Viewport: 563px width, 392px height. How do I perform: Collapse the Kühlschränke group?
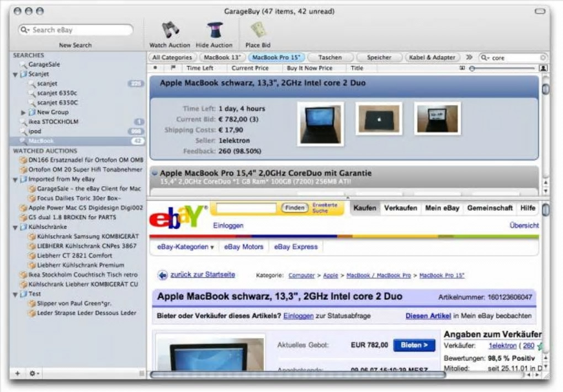(15, 227)
